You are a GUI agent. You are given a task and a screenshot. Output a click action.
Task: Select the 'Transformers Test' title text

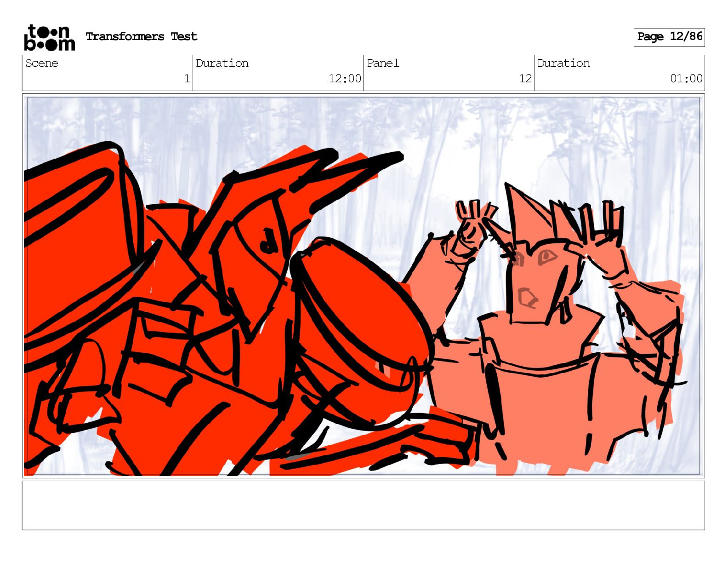pos(142,37)
